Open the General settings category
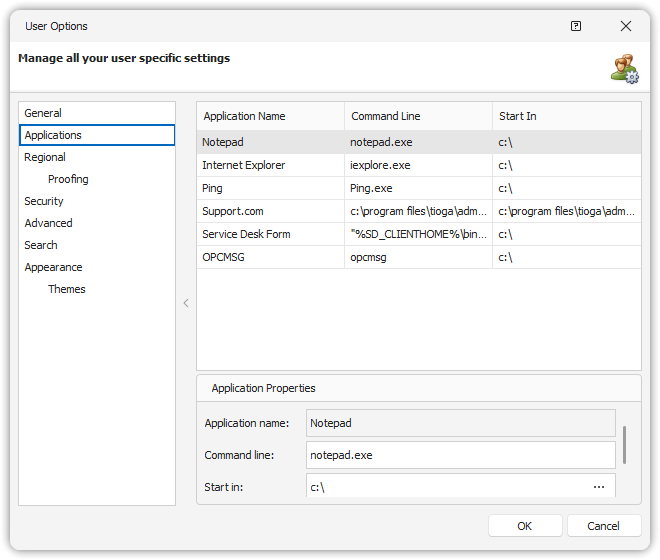 pyautogui.click(x=43, y=113)
